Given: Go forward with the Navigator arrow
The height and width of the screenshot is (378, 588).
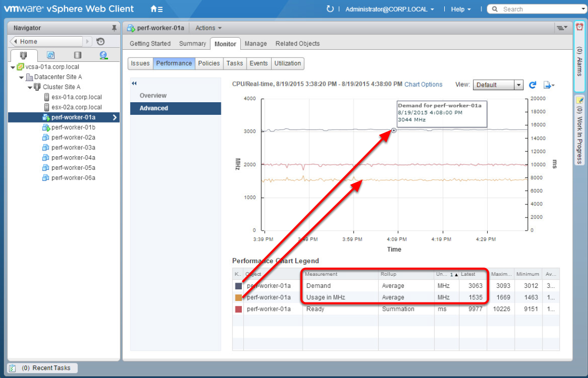Looking at the screenshot, I should point(87,41).
